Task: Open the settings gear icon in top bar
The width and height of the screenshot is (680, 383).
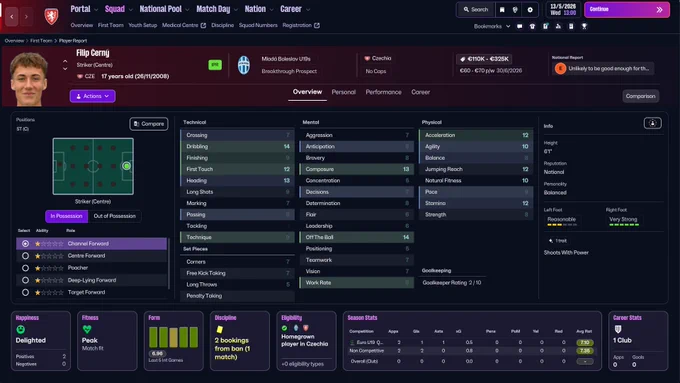Action: pyautogui.click(x=530, y=10)
